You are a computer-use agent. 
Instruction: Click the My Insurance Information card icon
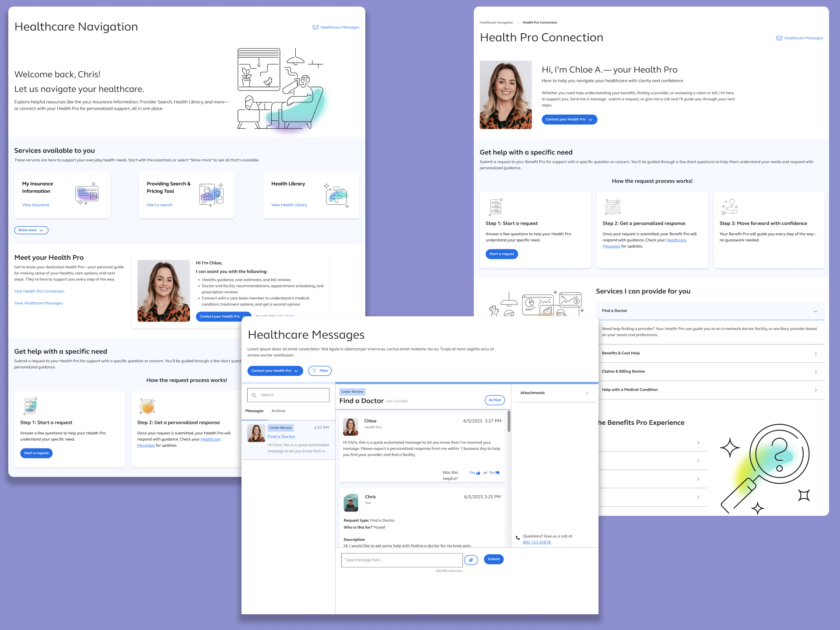pyautogui.click(x=87, y=193)
